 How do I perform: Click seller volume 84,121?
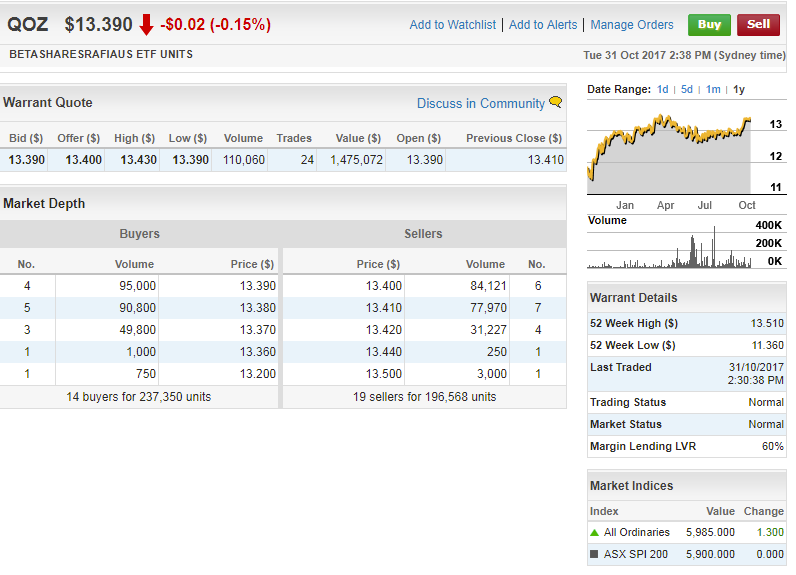pyautogui.click(x=488, y=286)
